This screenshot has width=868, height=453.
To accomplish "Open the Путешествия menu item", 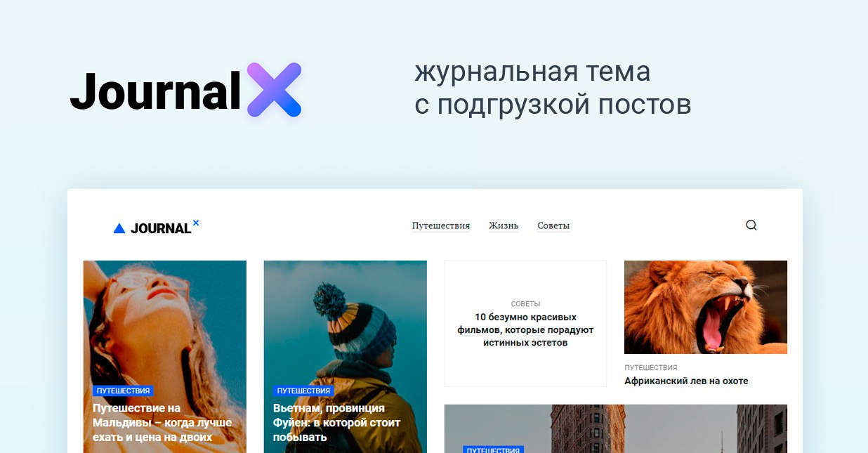I will point(441,225).
